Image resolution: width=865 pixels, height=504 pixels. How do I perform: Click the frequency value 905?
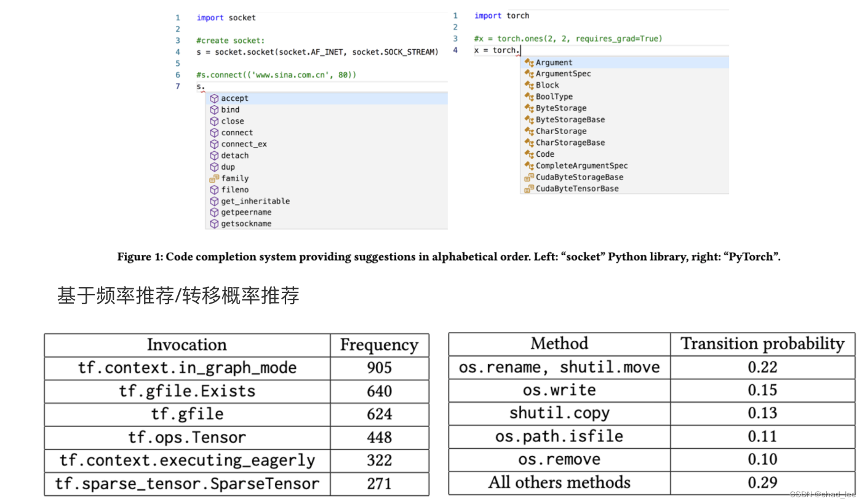[379, 368]
